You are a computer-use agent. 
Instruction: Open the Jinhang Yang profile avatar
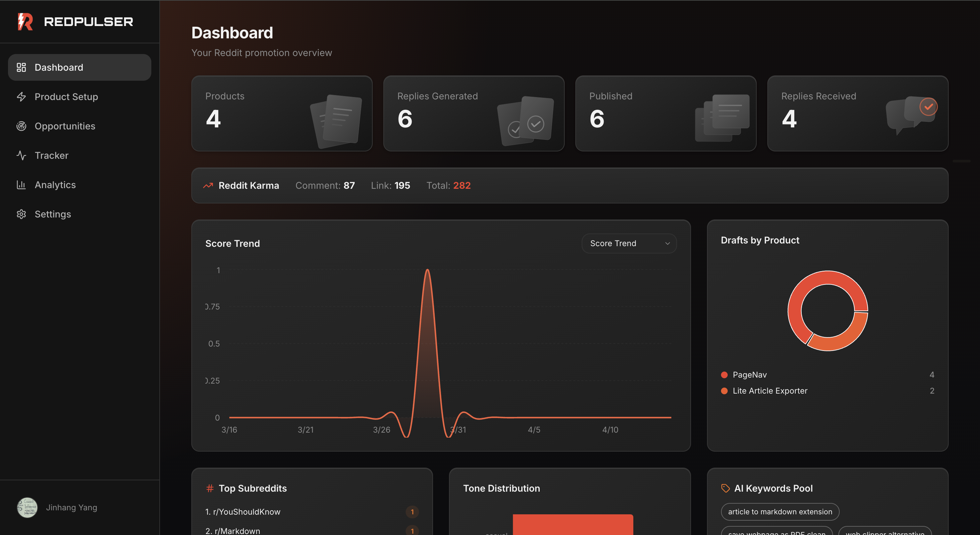(27, 507)
